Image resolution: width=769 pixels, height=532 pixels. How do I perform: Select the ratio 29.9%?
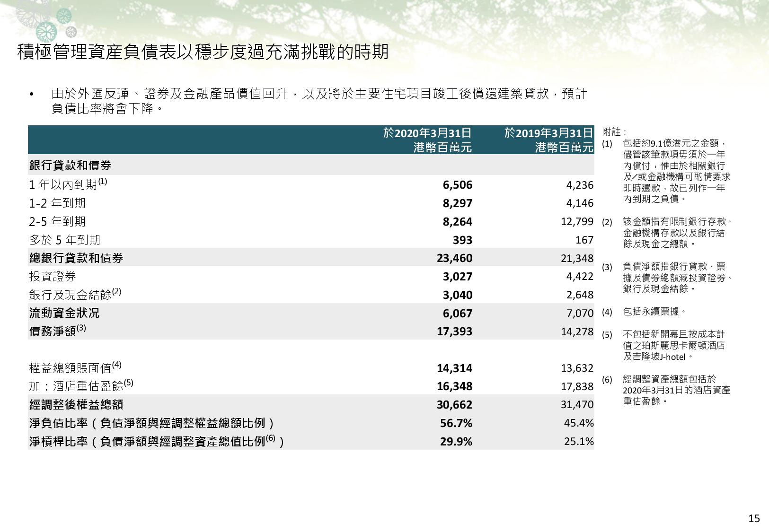tap(457, 442)
